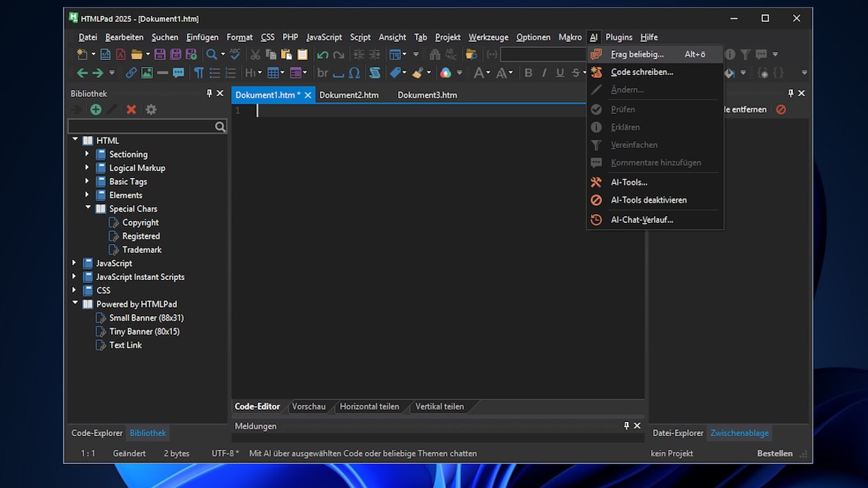Select 'AI-Tools...' menu entry
Viewport: 868px width, 488px height.
coord(655,182)
